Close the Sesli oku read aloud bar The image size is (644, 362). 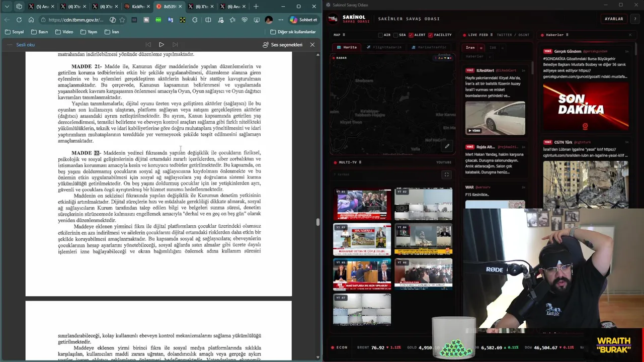point(312,45)
